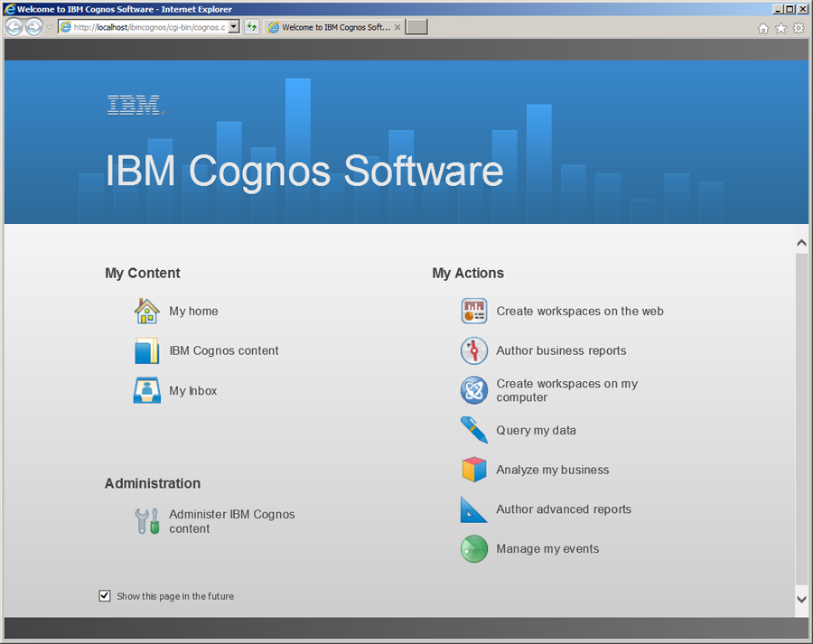Viewport: 813px width, 644px height.
Task: Expand the address bar dropdown arrow
Action: click(x=234, y=27)
